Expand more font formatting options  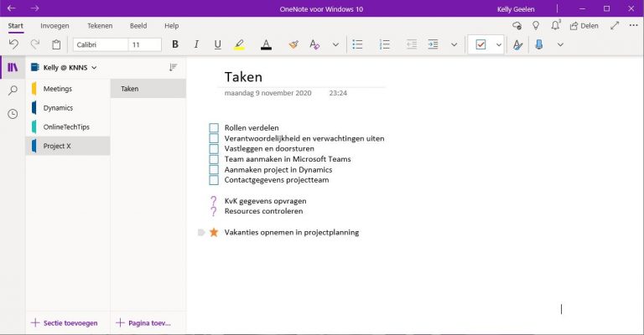335,44
